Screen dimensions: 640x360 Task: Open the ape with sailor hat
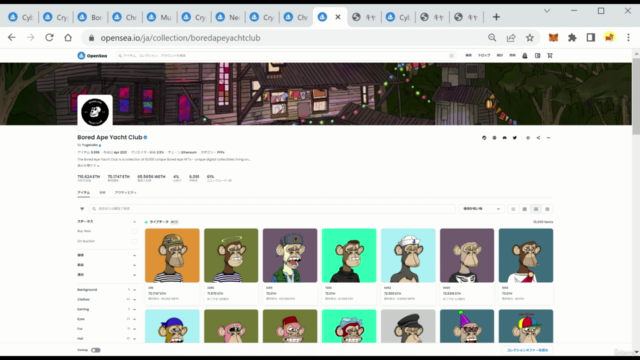[408, 256]
